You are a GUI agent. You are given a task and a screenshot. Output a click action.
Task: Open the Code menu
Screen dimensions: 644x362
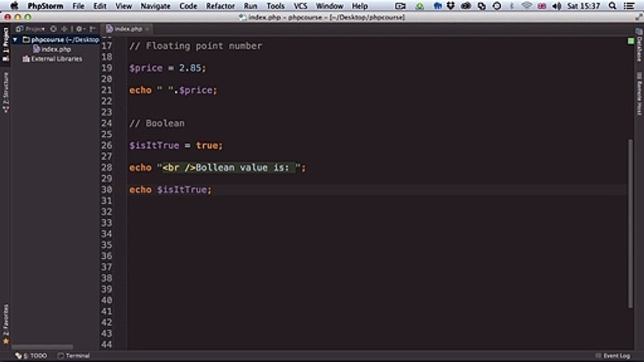click(x=188, y=6)
